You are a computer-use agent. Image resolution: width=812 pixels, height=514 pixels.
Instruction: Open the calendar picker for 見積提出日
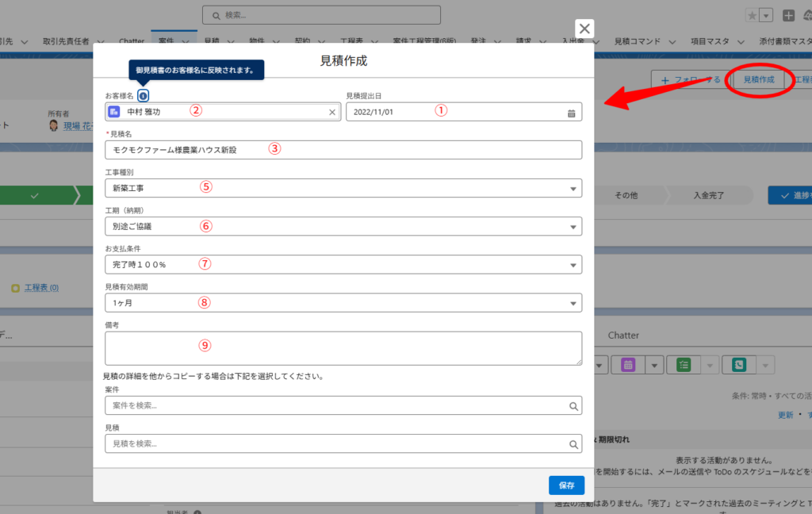pos(571,113)
